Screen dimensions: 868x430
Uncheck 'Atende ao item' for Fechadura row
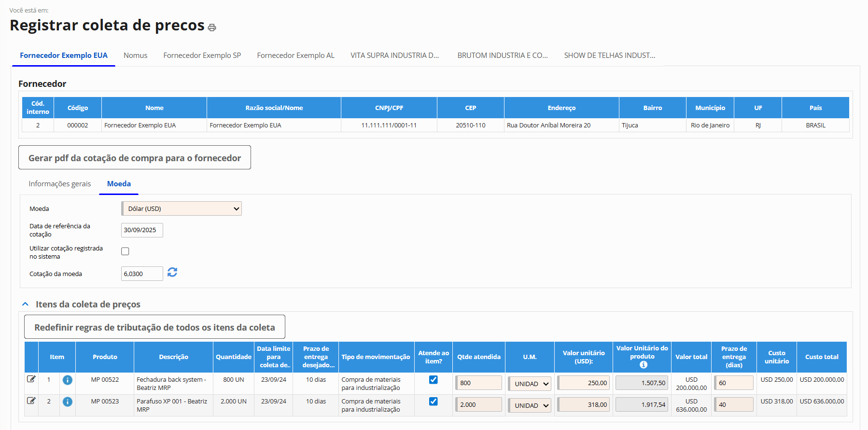point(434,380)
